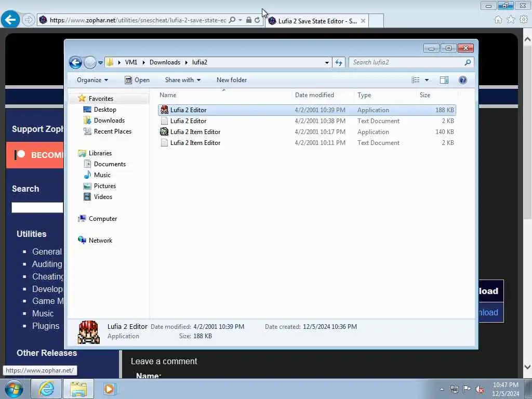This screenshot has width=532, height=399.
Task: Sort by Type column header
Action: [x=364, y=95]
